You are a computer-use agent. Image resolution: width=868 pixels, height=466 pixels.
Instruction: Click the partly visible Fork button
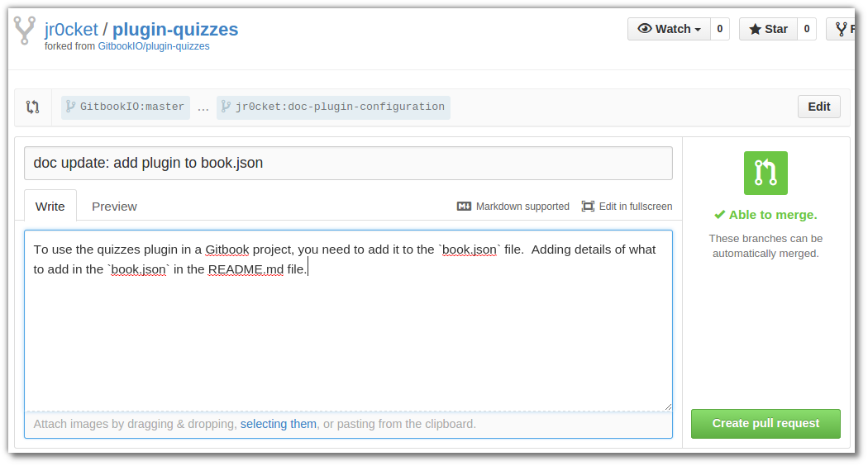click(842, 29)
